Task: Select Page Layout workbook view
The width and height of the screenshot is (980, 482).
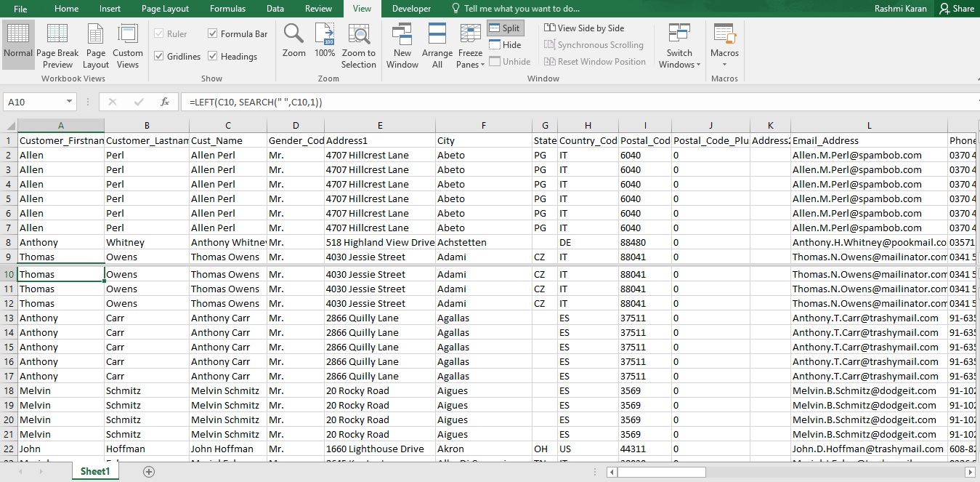Action: [96, 45]
